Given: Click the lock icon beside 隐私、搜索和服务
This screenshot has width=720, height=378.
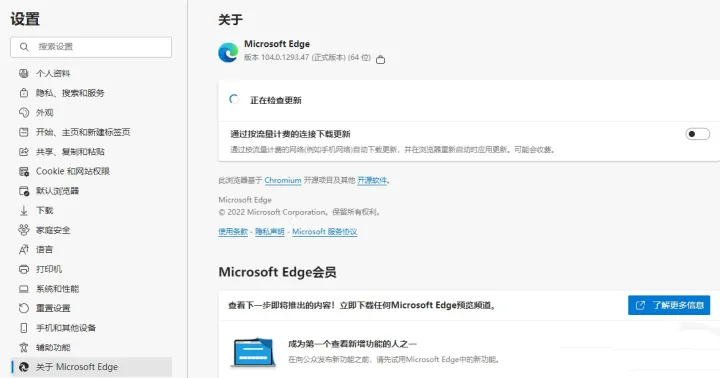Looking at the screenshot, I should (x=24, y=93).
